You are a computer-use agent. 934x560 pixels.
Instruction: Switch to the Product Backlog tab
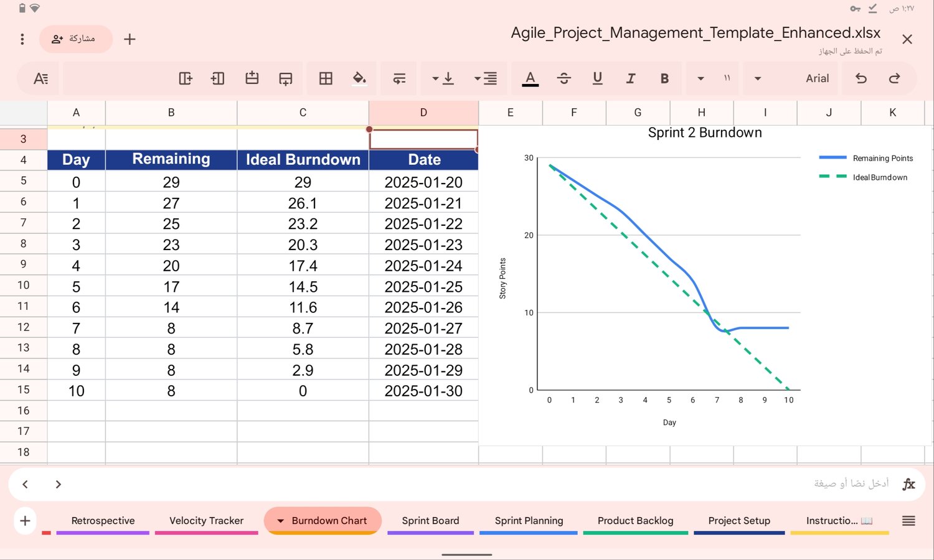pos(635,521)
